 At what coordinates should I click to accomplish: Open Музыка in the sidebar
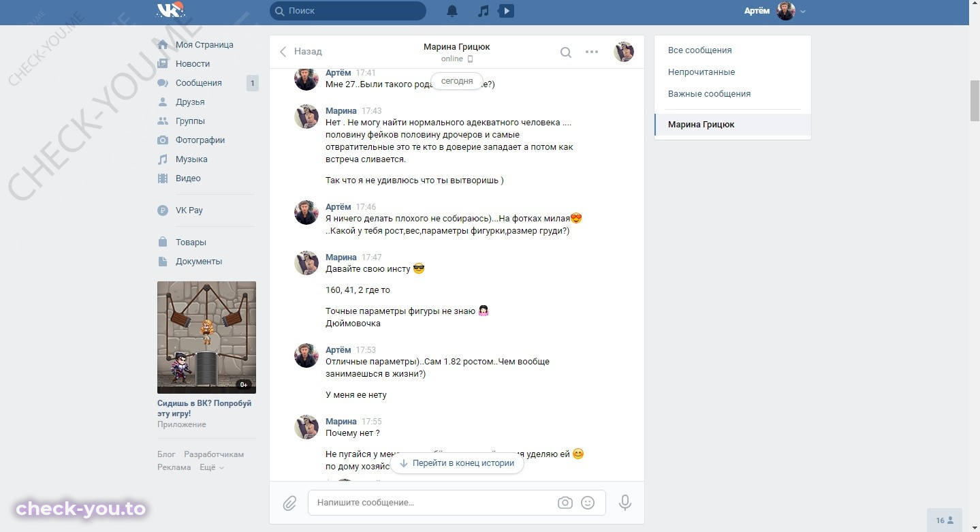click(x=191, y=159)
